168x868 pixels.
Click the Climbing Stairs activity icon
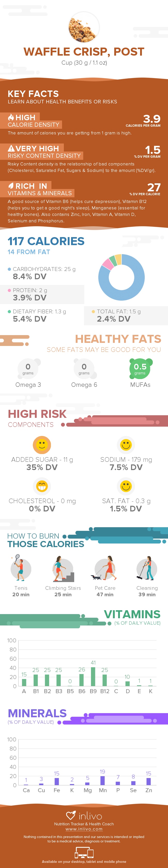[63, 569]
